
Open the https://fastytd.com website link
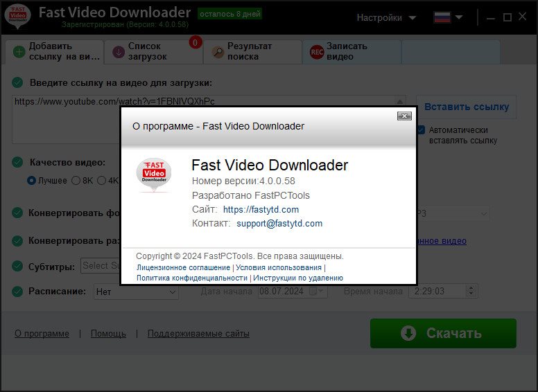tap(261, 209)
